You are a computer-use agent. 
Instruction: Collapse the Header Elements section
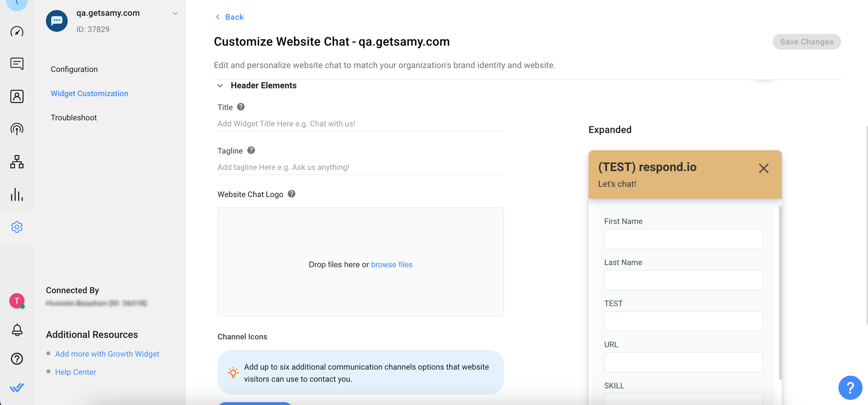(220, 86)
